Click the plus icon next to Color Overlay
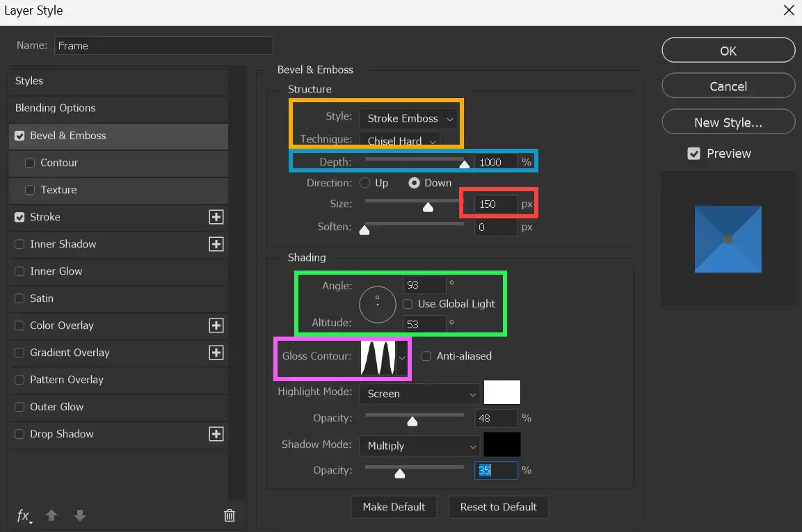This screenshot has width=802, height=532. pyautogui.click(x=216, y=325)
